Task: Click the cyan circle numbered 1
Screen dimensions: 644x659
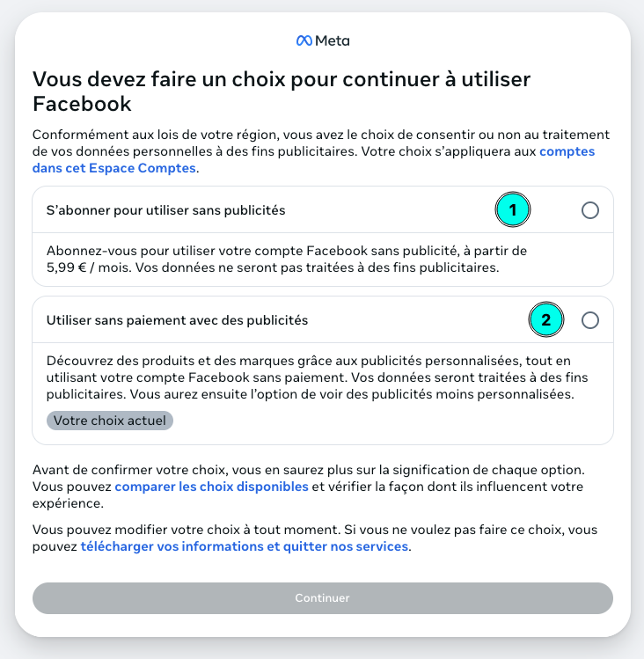Action: 513,210
